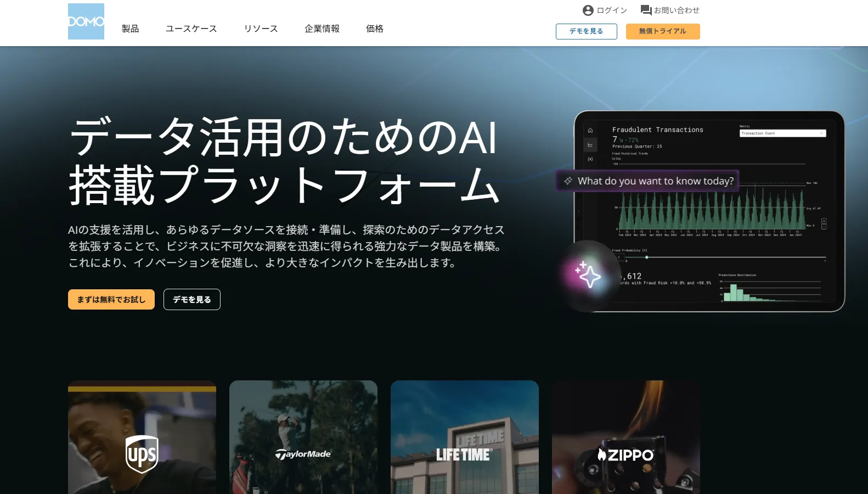Screen dimensions: 868x494
Task: Open the TaylorMade customer story card
Action: click(x=303, y=437)
